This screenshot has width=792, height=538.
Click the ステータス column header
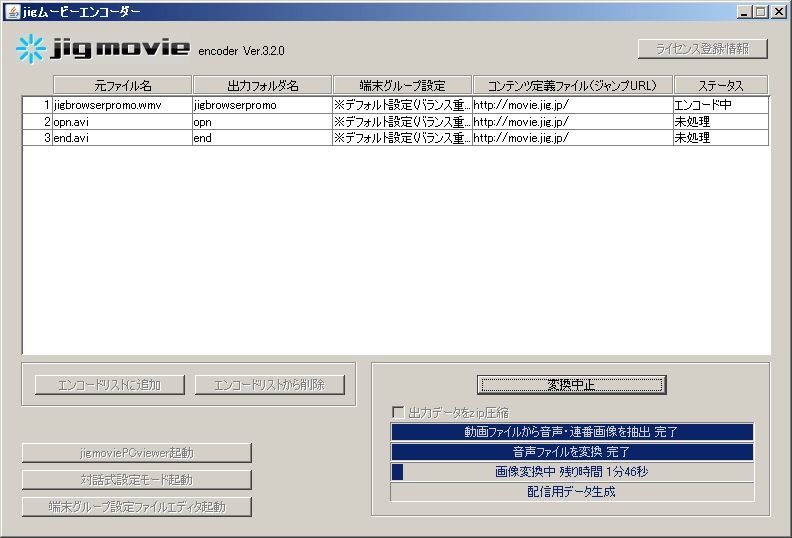[x=720, y=85]
